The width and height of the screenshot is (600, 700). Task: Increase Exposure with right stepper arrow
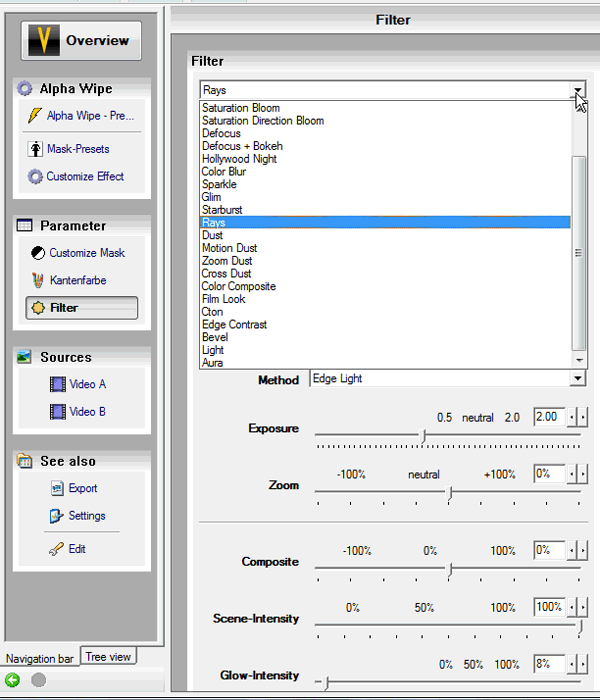pos(583,417)
